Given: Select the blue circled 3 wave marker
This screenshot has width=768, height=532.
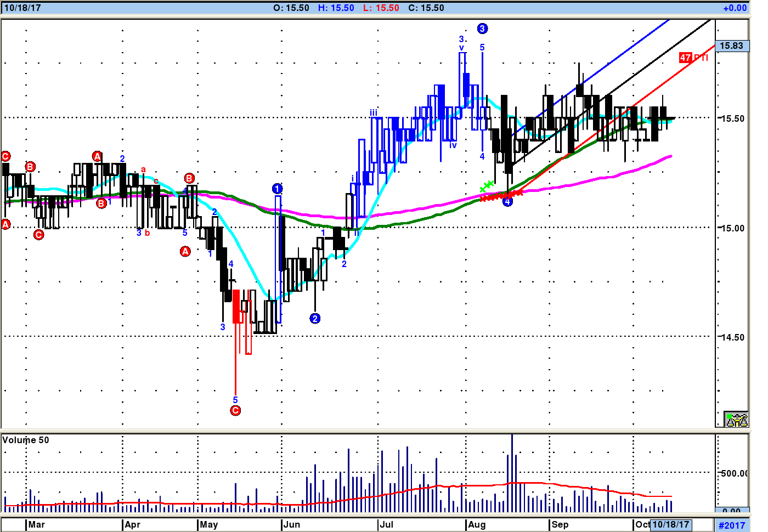Looking at the screenshot, I should click(482, 29).
